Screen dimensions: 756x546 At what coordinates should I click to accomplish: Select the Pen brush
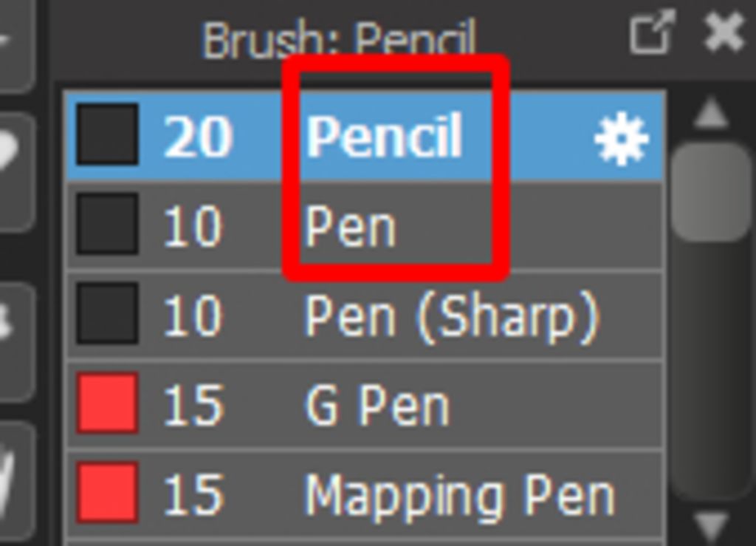pyautogui.click(x=351, y=227)
